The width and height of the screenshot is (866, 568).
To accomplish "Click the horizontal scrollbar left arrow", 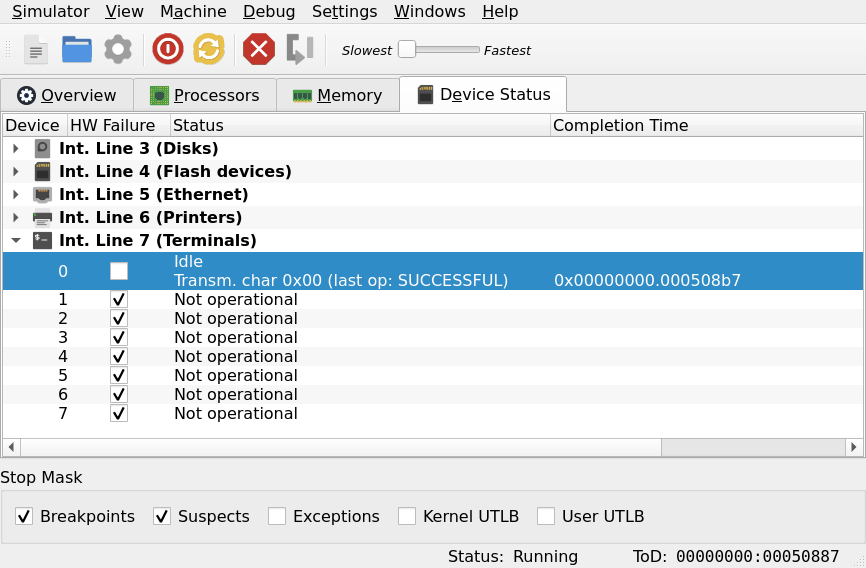I will [12, 447].
